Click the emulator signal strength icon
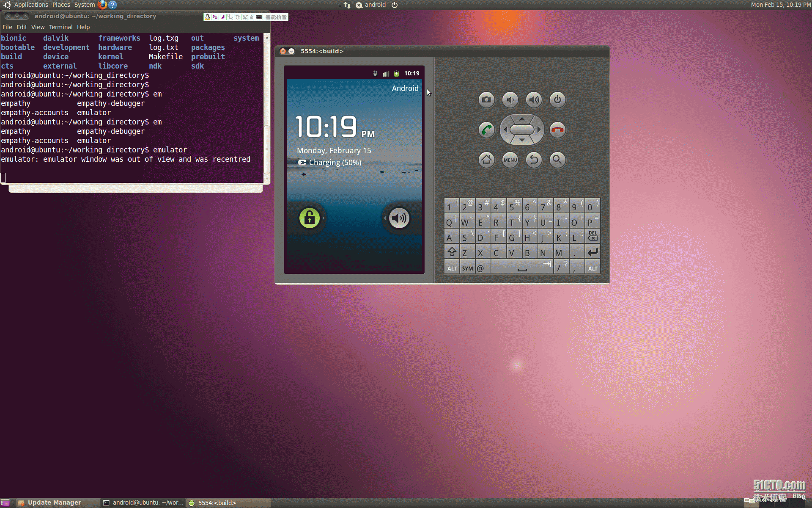This screenshot has height=508, width=812. point(385,73)
